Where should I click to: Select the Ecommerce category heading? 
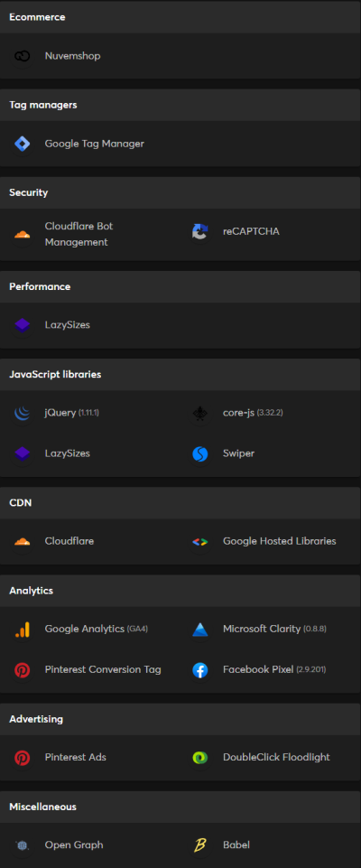37,17
